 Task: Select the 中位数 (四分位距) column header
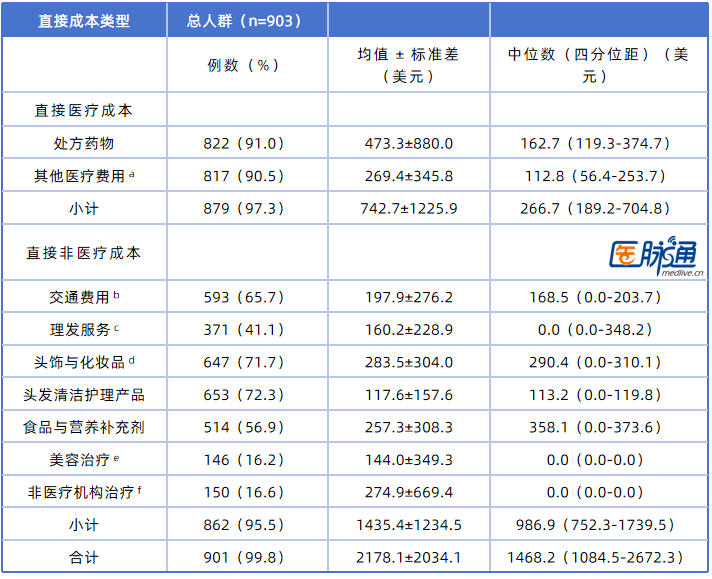[x=597, y=65]
